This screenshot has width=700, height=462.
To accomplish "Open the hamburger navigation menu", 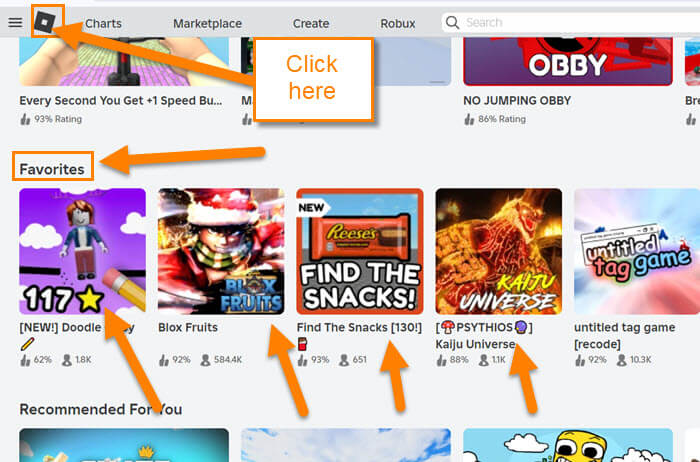I will 15,22.
